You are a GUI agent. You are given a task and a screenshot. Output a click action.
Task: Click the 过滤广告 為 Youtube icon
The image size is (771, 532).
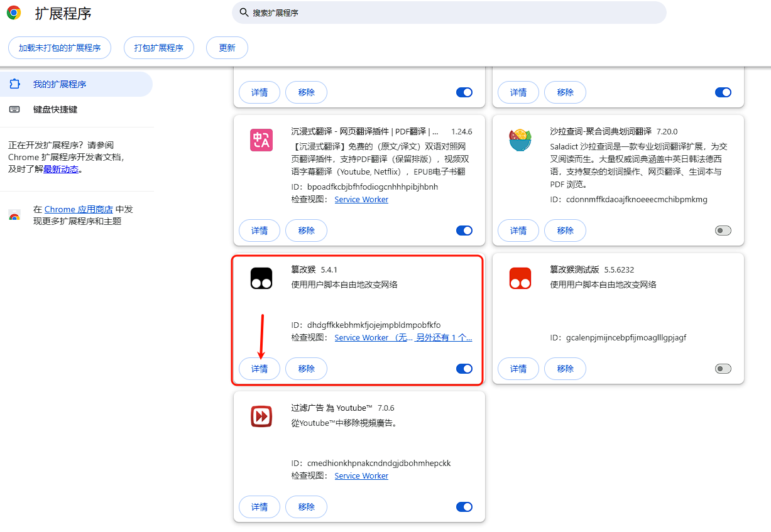[261, 416]
